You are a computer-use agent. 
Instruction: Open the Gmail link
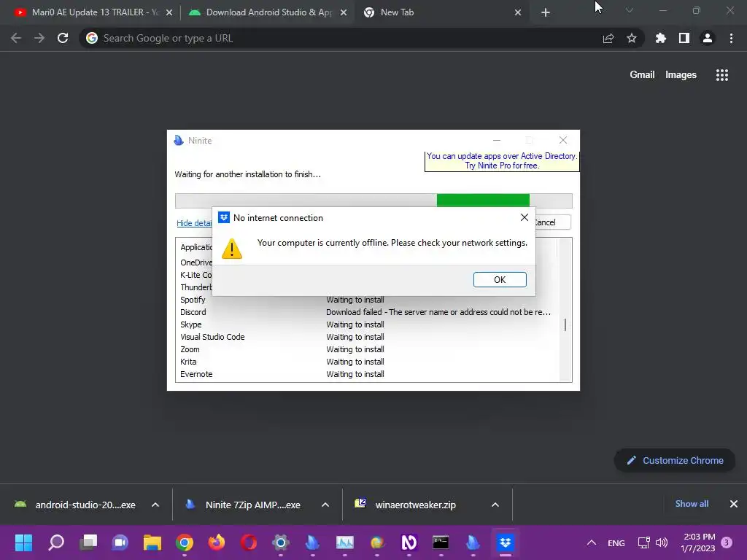642,75
